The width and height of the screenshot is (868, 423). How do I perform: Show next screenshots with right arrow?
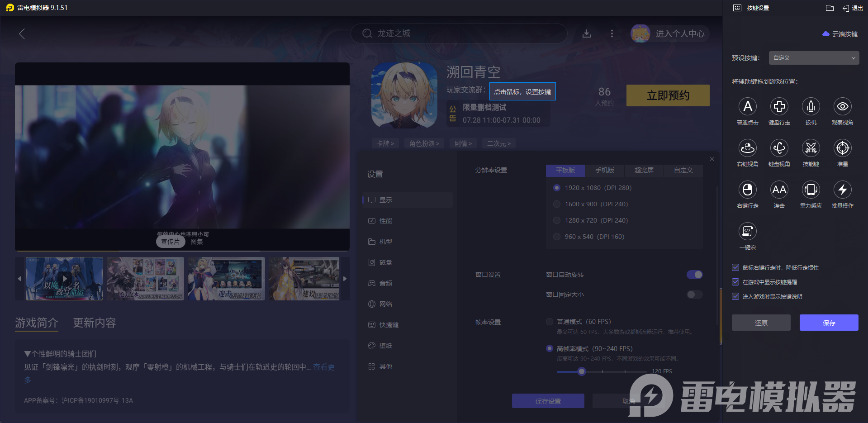click(x=345, y=279)
